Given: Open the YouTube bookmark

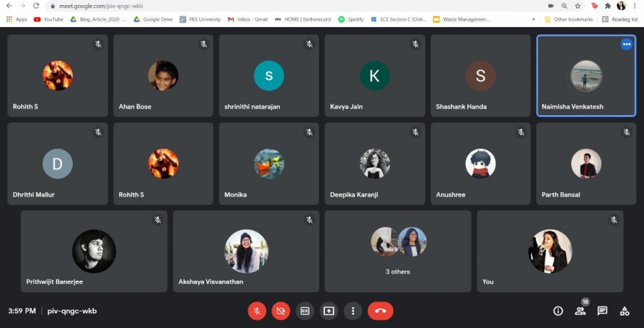Looking at the screenshot, I should click(x=48, y=19).
